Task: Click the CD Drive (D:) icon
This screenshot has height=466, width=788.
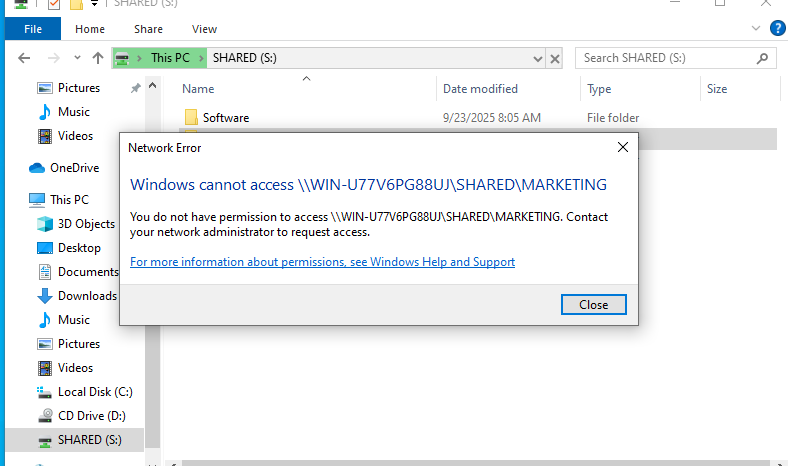Action: (45, 416)
